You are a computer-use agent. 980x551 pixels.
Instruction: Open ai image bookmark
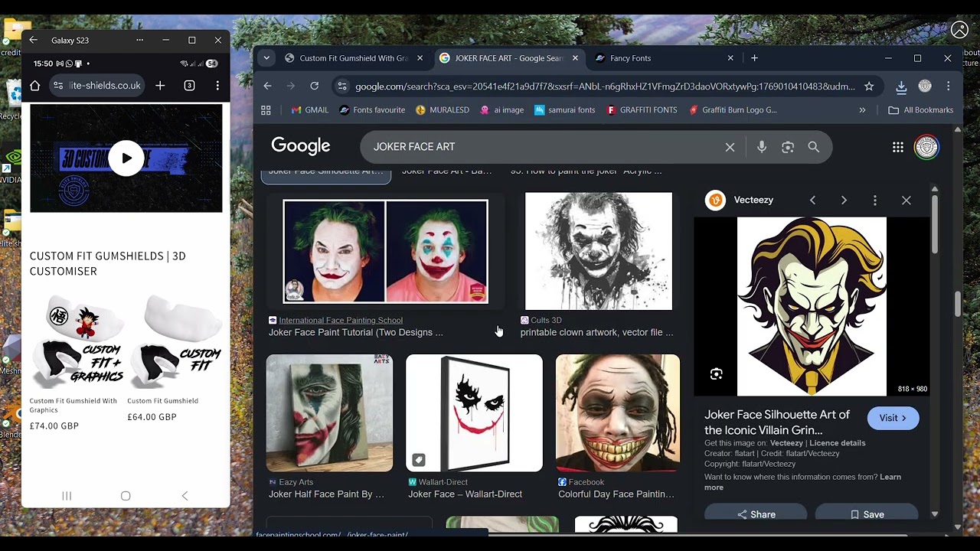pyautogui.click(x=501, y=110)
